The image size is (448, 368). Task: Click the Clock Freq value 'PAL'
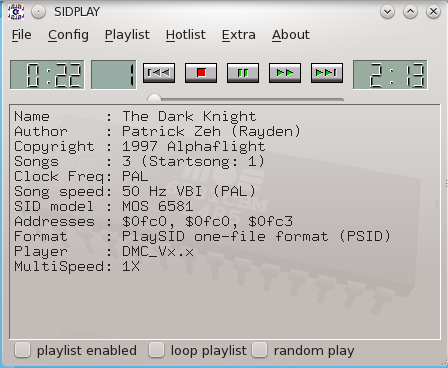(x=135, y=176)
